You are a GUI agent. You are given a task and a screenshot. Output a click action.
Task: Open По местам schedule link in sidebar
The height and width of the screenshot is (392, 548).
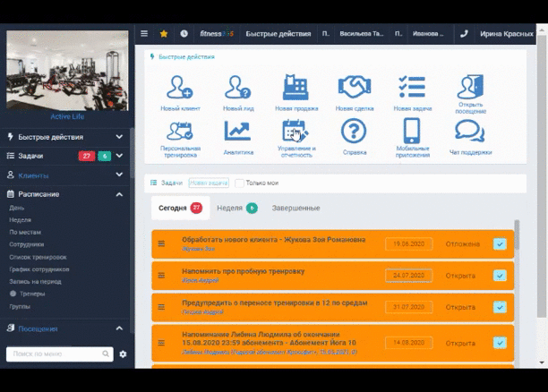[25, 233]
